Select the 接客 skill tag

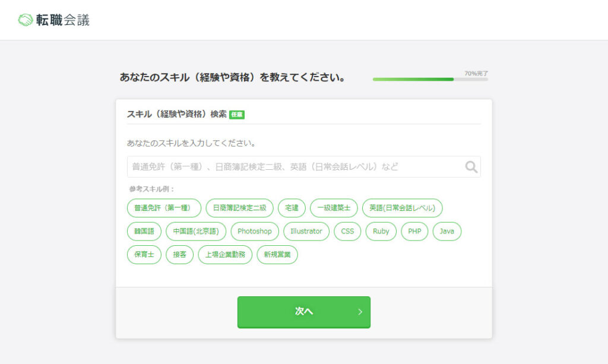click(x=179, y=254)
